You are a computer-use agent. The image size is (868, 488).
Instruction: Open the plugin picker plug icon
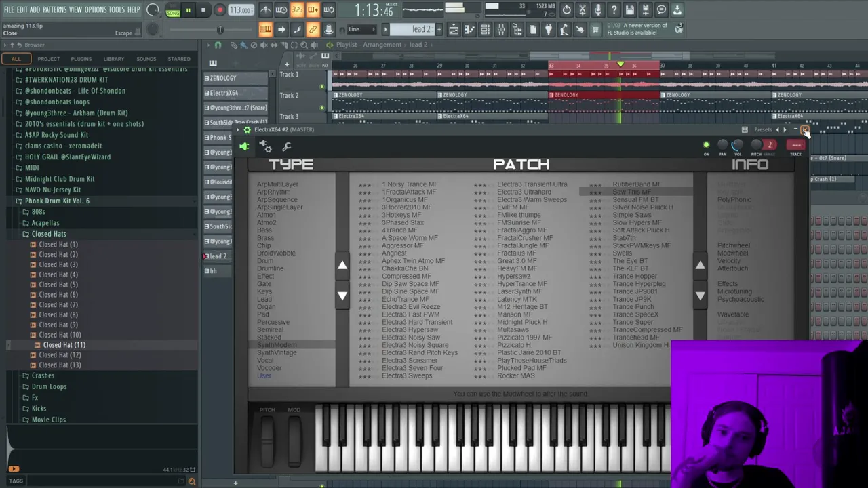(549, 29)
